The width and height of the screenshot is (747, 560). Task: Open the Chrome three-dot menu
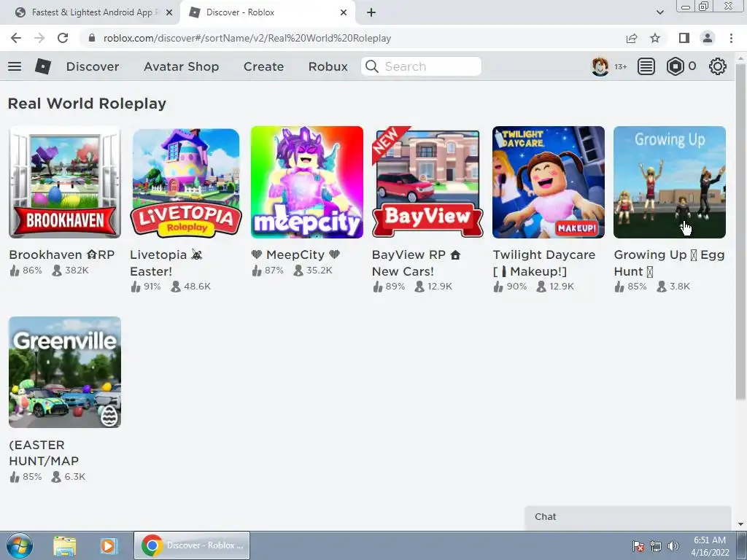(731, 38)
